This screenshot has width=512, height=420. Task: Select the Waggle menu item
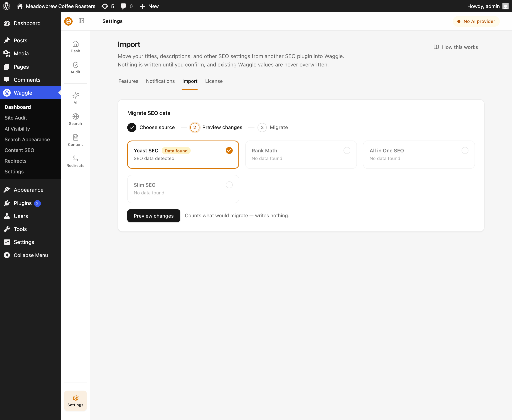click(31, 93)
